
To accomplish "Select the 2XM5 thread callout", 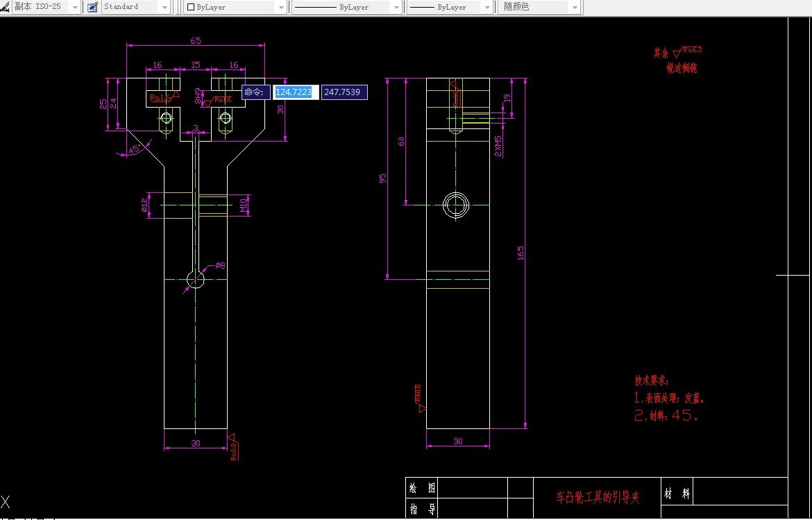I will [x=498, y=146].
